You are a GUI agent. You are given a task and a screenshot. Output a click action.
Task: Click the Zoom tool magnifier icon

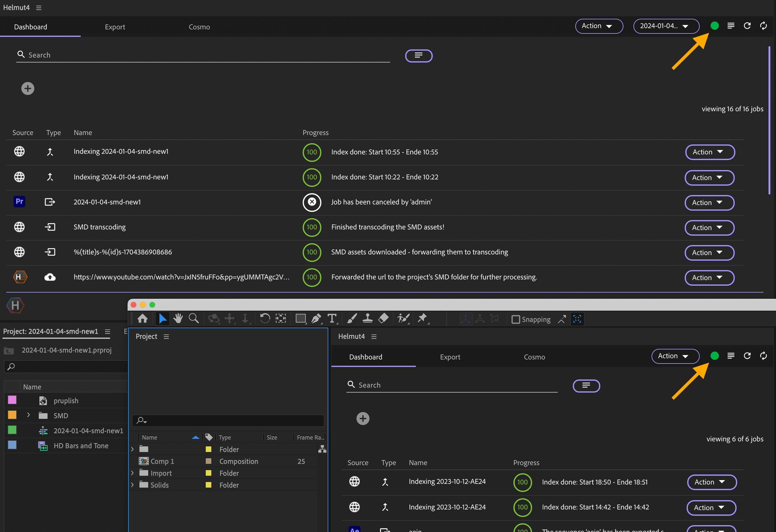[x=194, y=318]
